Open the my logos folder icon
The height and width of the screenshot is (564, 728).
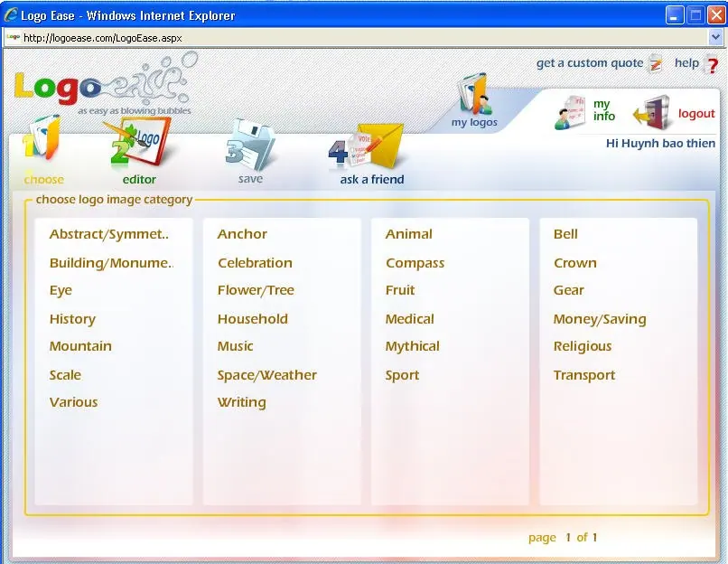[474, 93]
